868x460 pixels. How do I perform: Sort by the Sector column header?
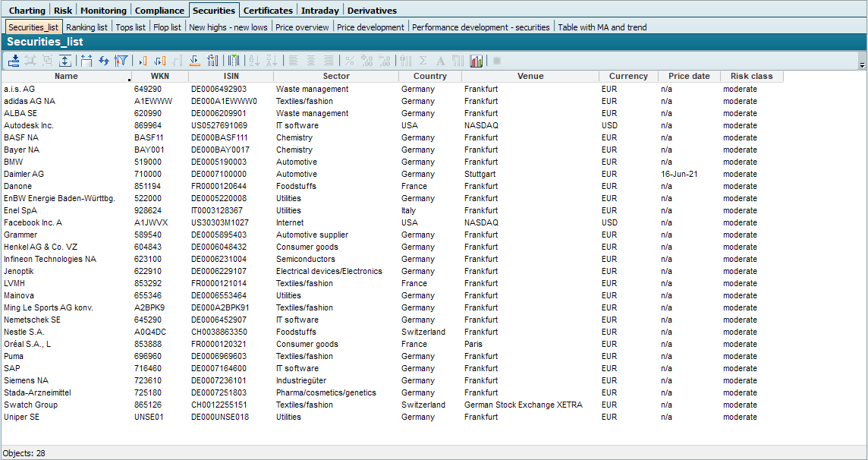[336, 76]
